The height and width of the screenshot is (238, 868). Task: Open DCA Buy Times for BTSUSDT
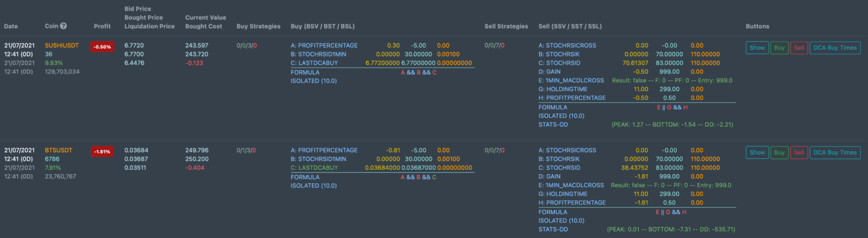pyautogui.click(x=836, y=152)
